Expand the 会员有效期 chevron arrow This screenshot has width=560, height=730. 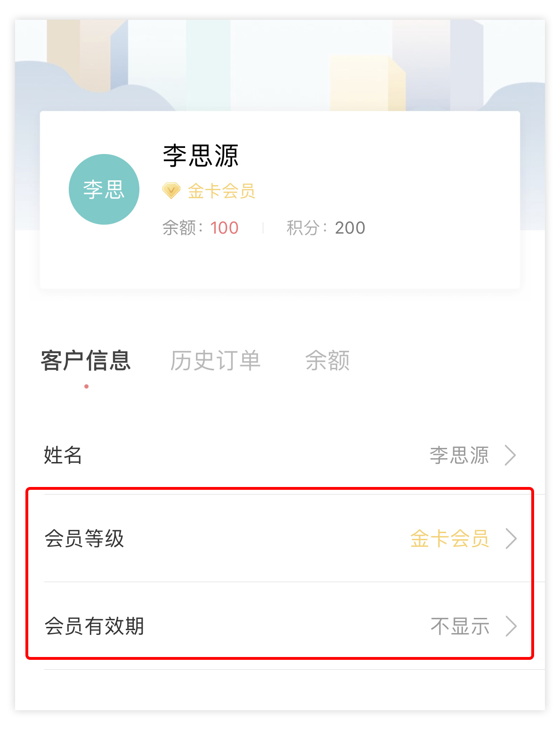pos(511,626)
